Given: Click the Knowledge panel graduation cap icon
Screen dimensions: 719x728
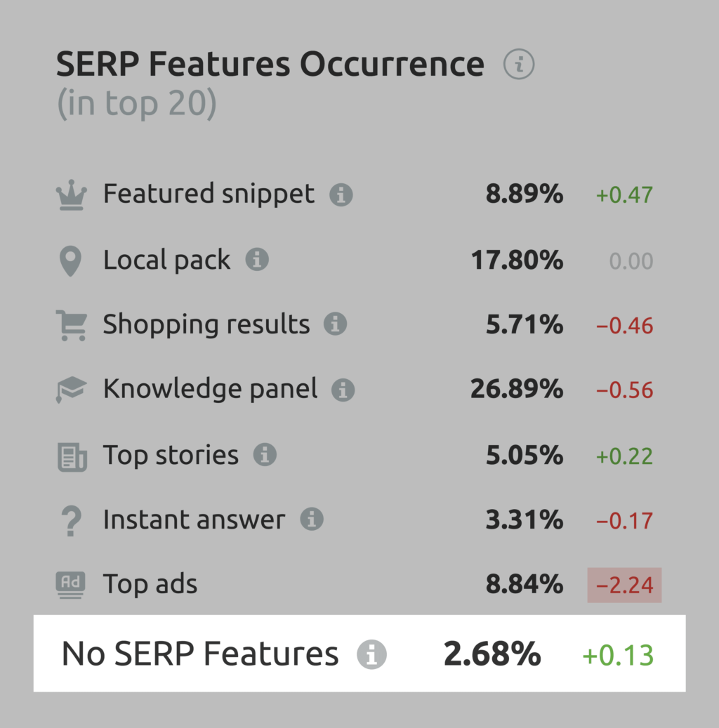Looking at the screenshot, I should point(72,390).
